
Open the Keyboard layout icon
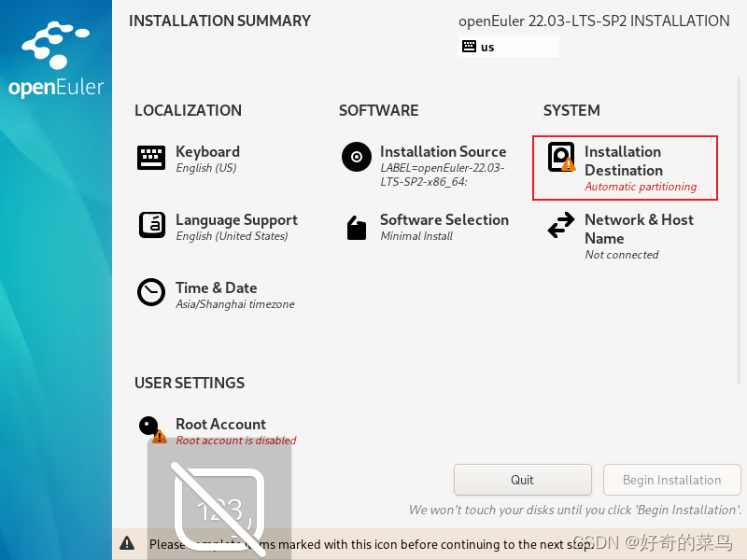click(151, 158)
